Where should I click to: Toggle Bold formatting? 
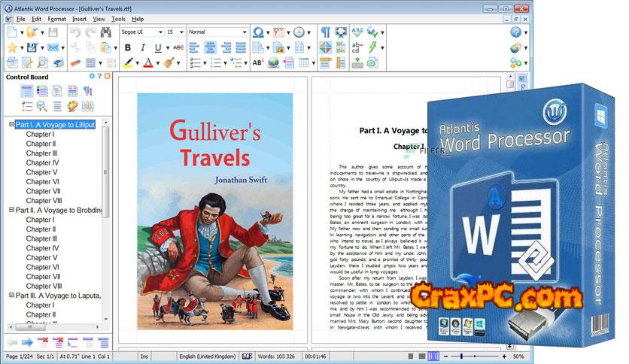[x=128, y=47]
